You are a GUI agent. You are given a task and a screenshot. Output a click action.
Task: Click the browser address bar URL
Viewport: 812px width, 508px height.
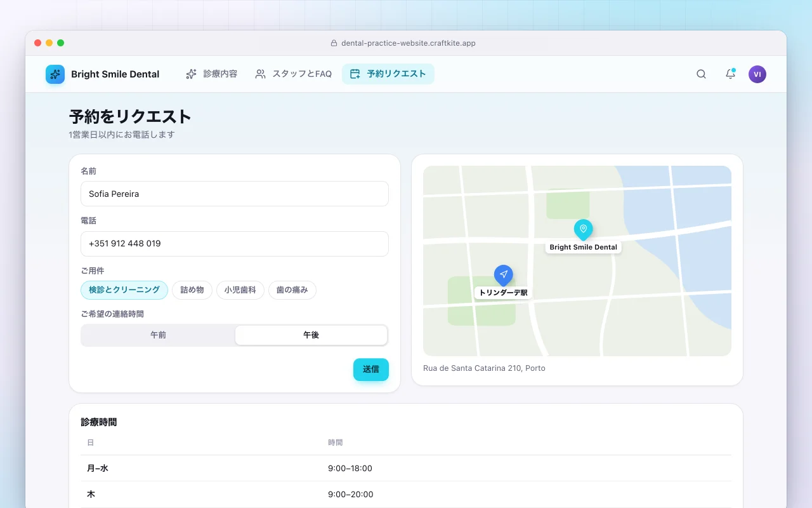pos(409,43)
